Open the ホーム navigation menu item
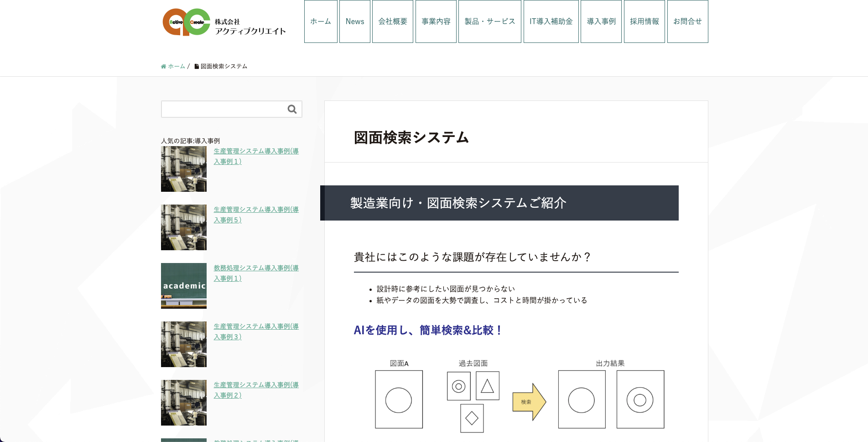The image size is (868, 442). pos(321,21)
